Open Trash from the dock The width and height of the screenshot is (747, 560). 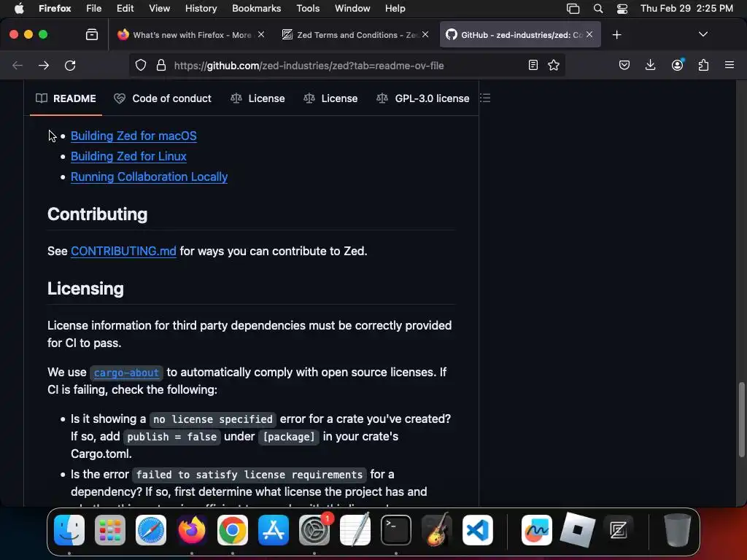677,530
